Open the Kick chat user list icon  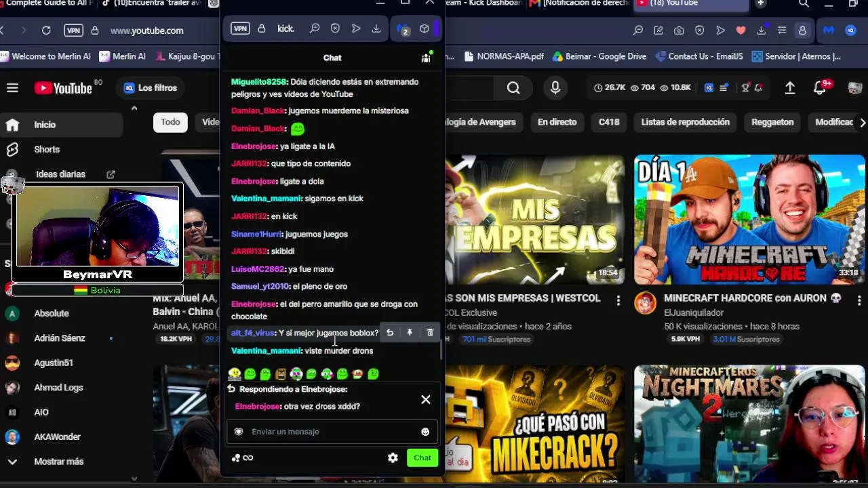click(x=426, y=58)
